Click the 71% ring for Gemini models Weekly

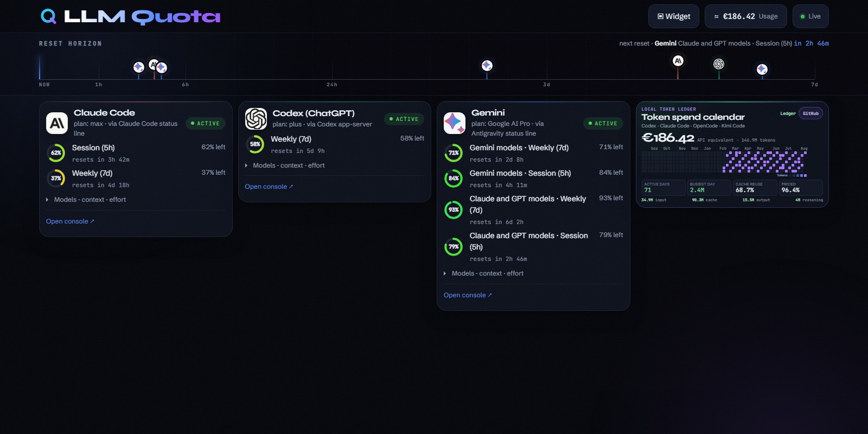point(454,153)
